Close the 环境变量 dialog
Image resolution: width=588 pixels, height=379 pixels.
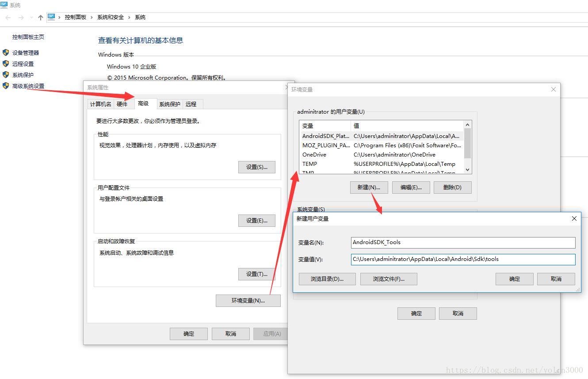553,89
